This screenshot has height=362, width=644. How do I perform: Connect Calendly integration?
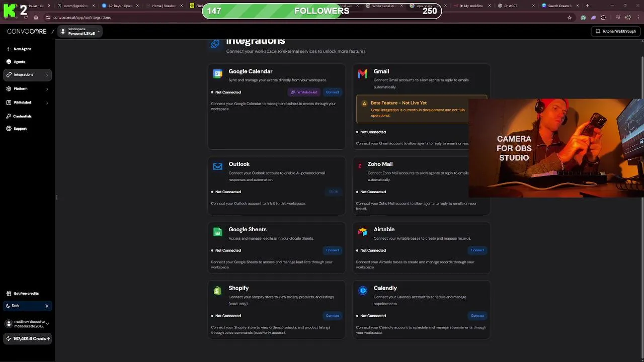tap(477, 316)
